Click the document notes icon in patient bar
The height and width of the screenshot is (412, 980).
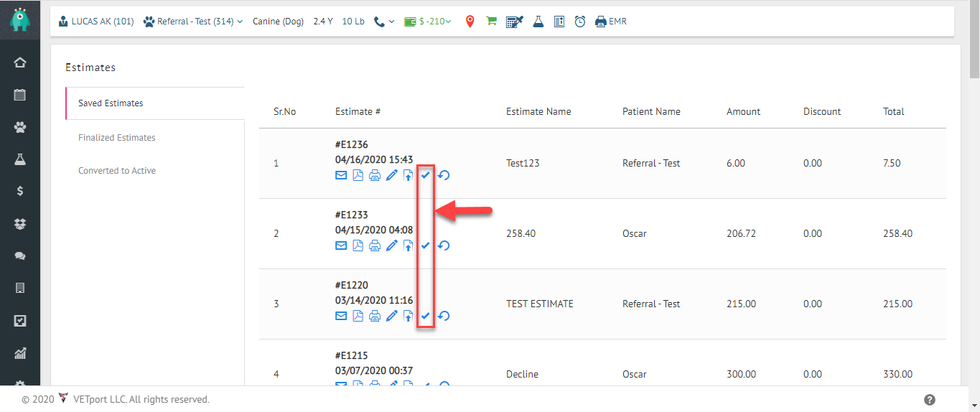click(559, 22)
